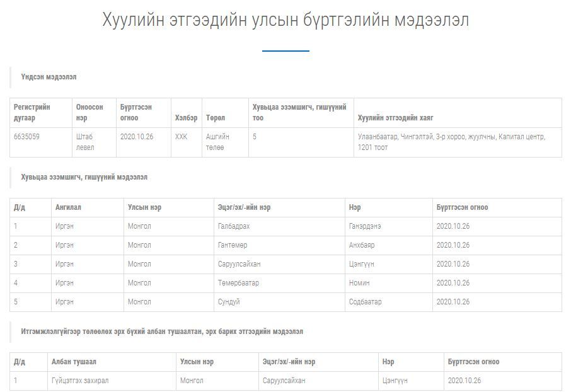Click registered date in 'Гүйцэтгэх захирал' row
571x392 pixels.
click(464, 381)
